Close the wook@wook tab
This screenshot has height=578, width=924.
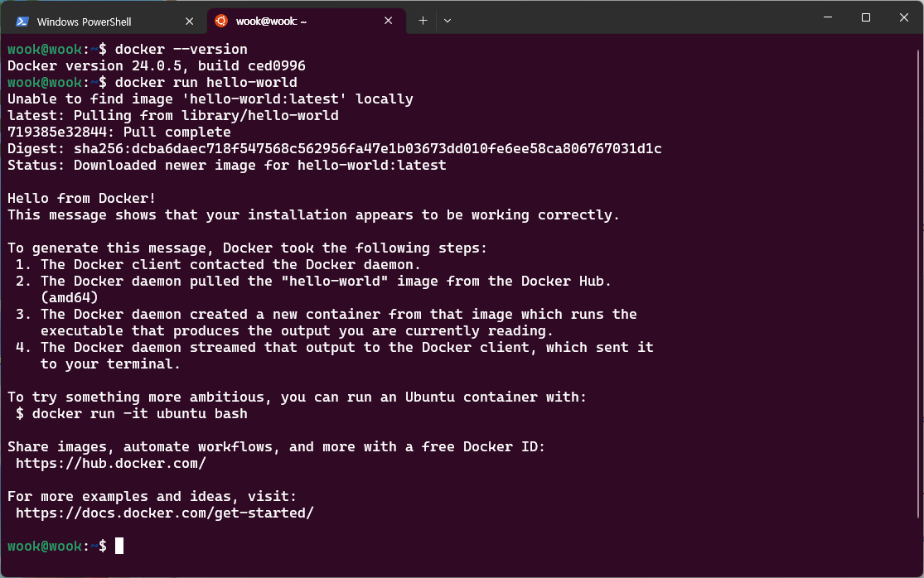tap(389, 21)
